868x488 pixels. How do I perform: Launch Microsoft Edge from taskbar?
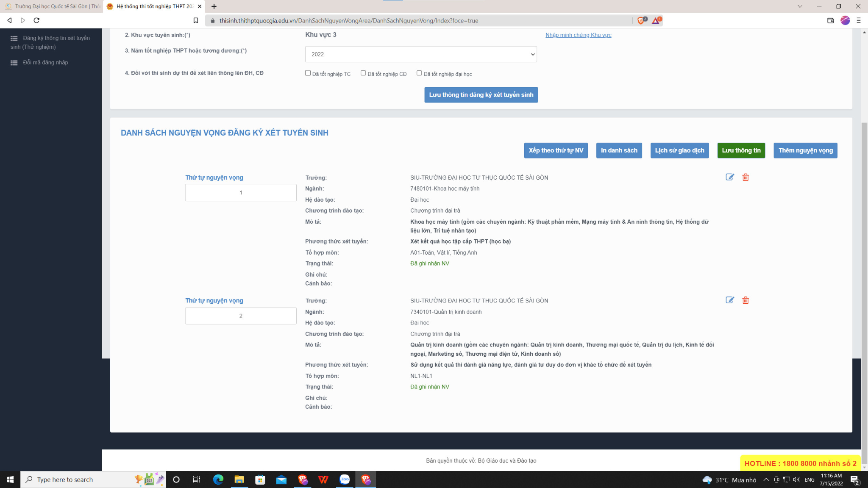[218, 480]
